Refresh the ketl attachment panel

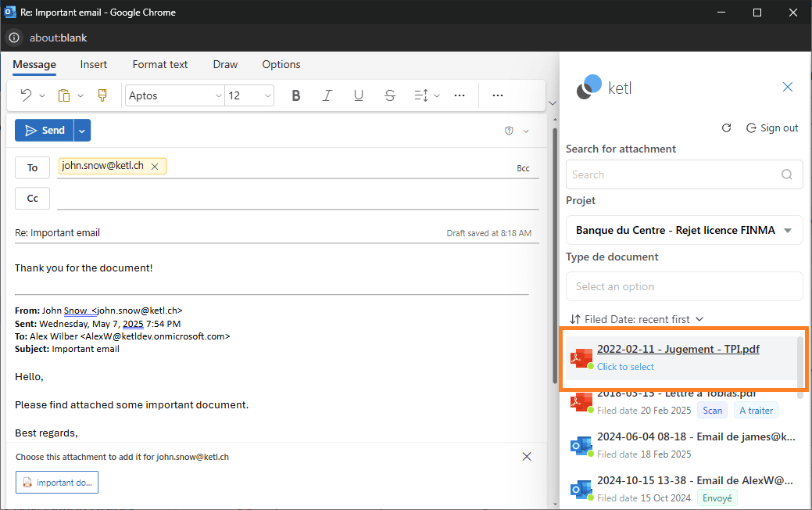pyautogui.click(x=726, y=127)
